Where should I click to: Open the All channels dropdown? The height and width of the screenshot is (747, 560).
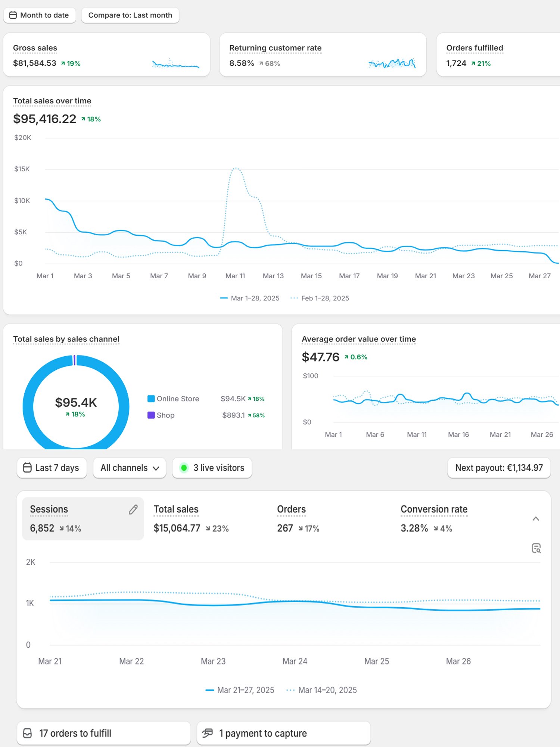point(130,468)
